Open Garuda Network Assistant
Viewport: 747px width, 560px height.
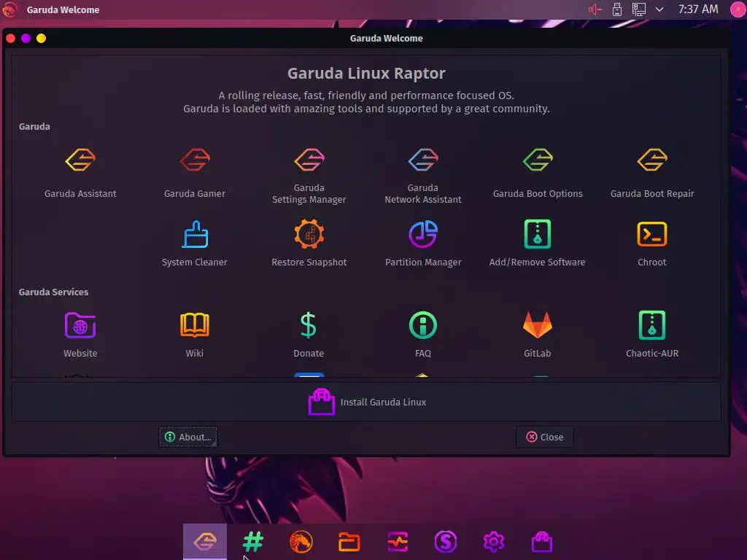point(423,175)
